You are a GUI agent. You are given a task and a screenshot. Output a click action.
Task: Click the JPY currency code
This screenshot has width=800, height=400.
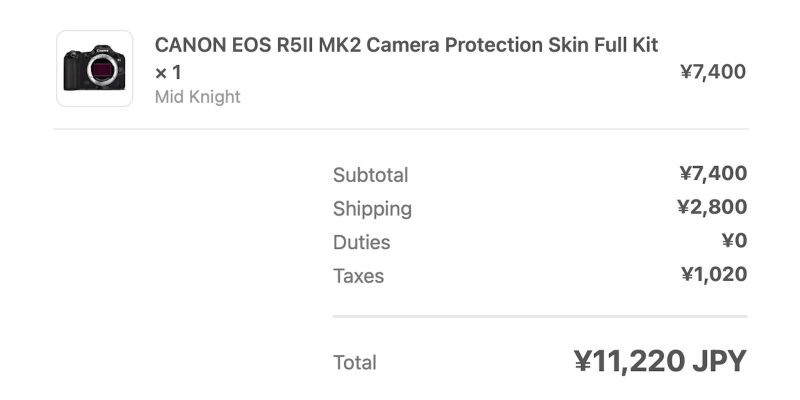(x=720, y=362)
